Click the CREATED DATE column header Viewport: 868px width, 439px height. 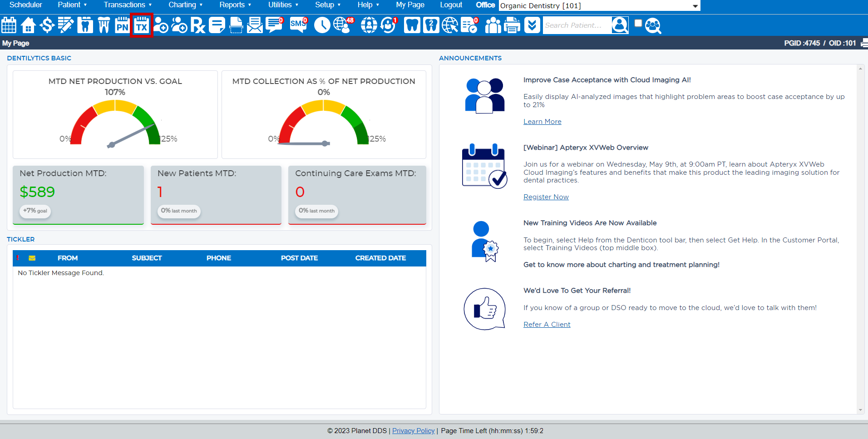(x=380, y=258)
